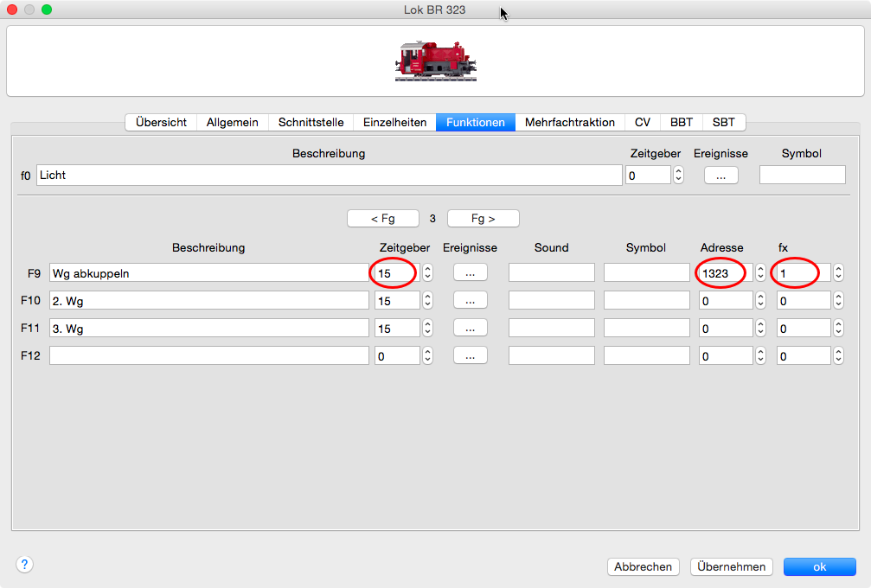Adjust the F9 Zeitgeber stepper

coord(427,272)
